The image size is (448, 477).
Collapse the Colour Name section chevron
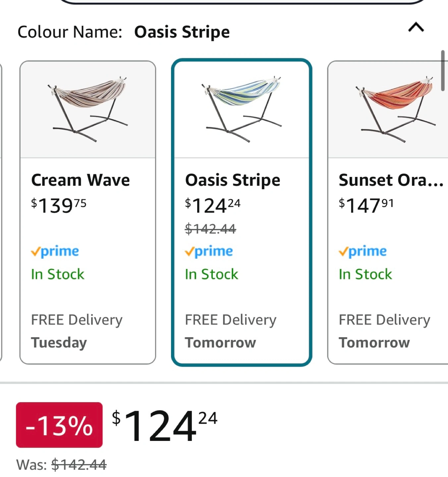416,27
